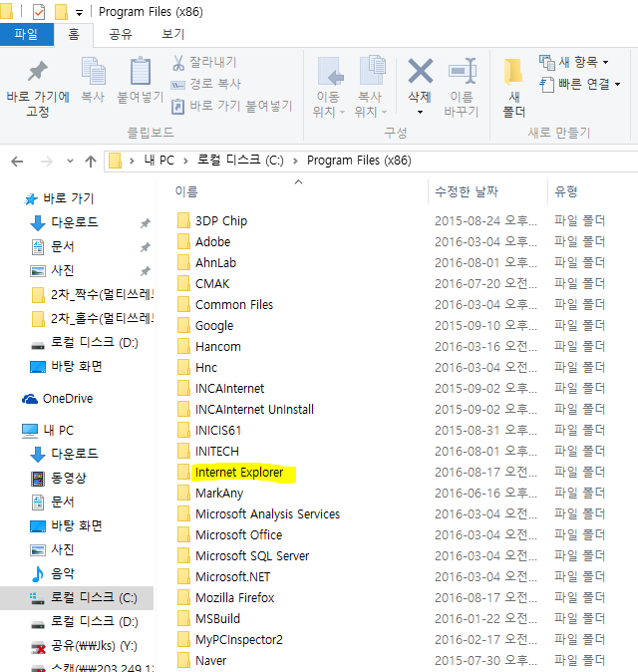Create a new folder using ribbon icon
638x672 pixels.
click(x=514, y=74)
